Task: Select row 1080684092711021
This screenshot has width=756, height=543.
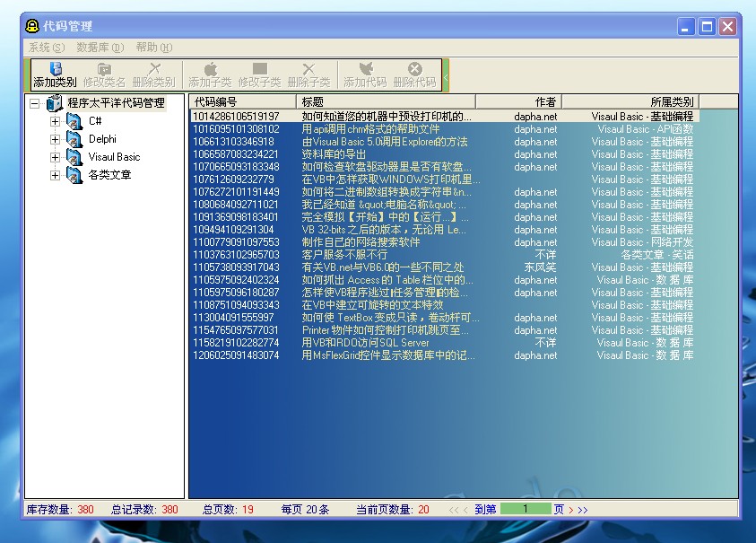Action: [x=444, y=204]
